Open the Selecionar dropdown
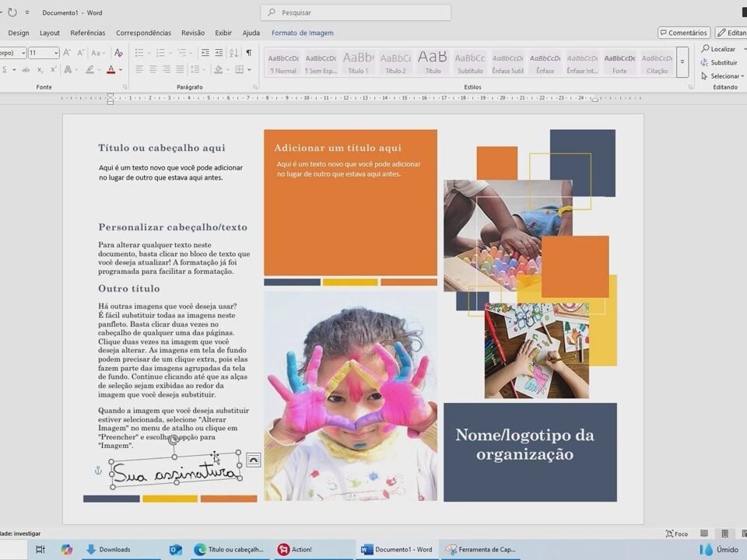This screenshot has height=560, width=747. tap(722, 76)
